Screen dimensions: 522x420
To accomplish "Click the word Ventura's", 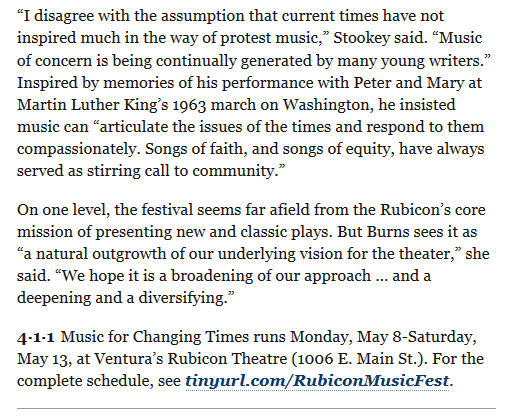I will click(x=129, y=359).
